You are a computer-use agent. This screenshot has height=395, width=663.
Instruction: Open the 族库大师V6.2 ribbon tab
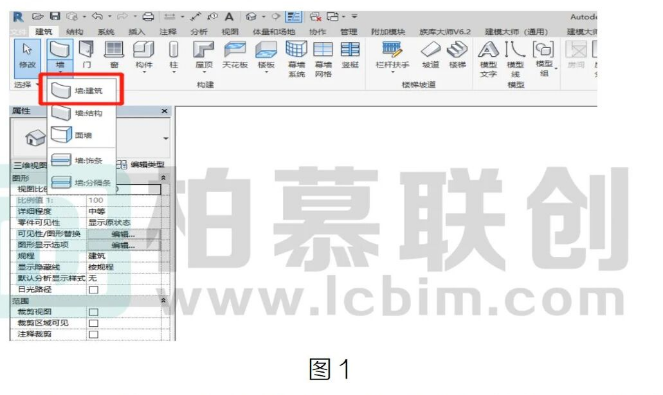445,32
